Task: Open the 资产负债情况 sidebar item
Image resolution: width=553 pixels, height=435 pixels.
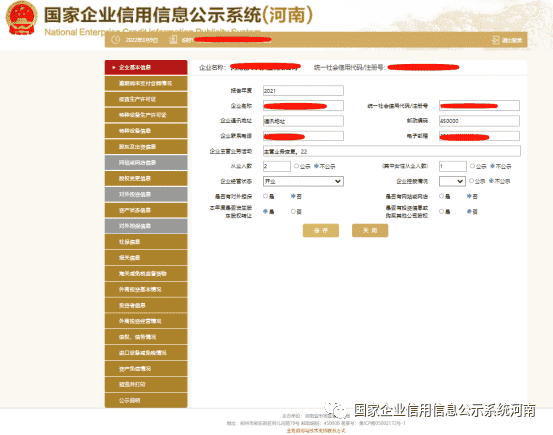Action: [146, 369]
